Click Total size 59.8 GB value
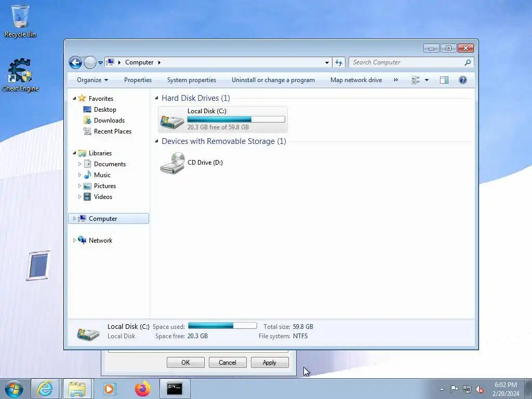 (303, 327)
